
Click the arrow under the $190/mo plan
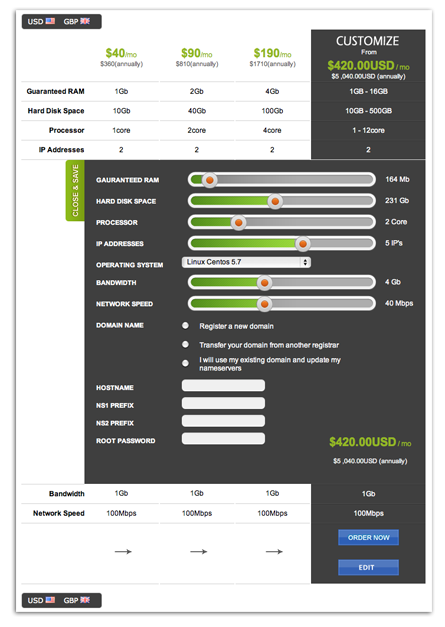tap(274, 551)
